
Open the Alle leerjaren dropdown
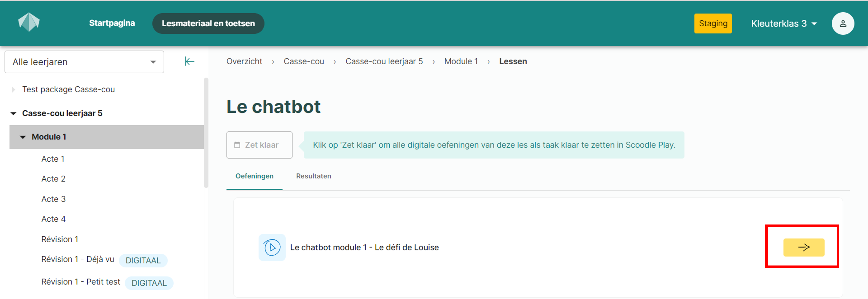(x=84, y=62)
